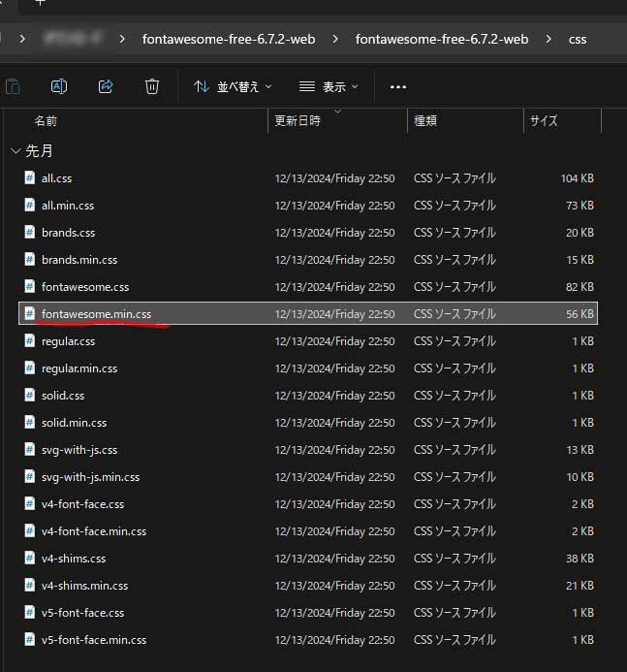Collapse the 先月 group

click(x=15, y=151)
